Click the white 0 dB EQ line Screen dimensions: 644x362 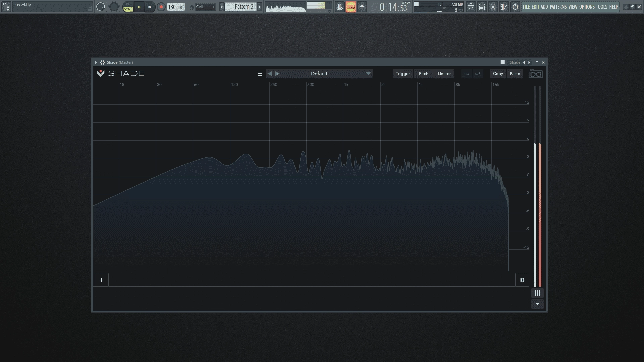click(x=311, y=177)
